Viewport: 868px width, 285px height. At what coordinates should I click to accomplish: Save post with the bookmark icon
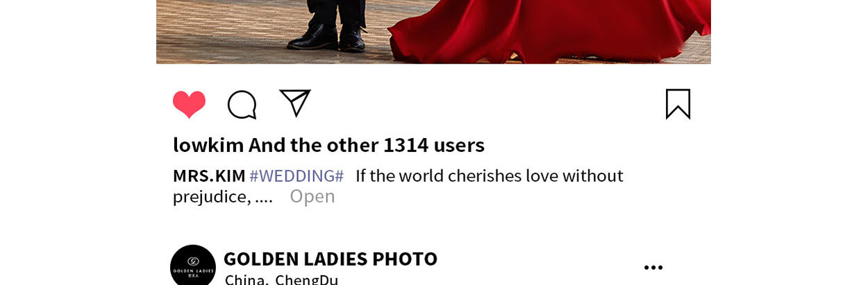[x=678, y=104]
